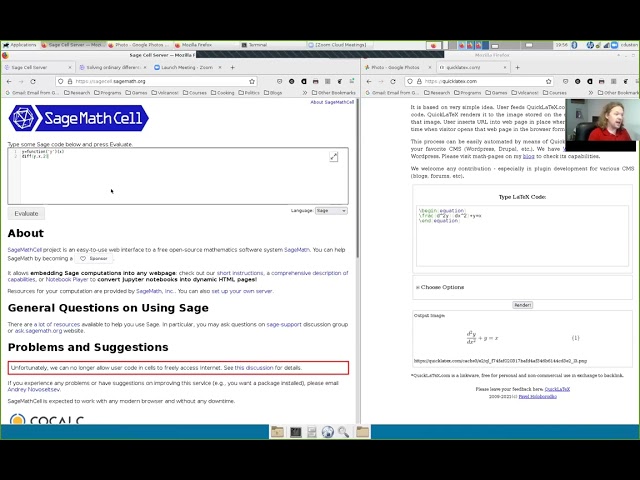
Task: Click the Evaluate button
Action: point(26,213)
